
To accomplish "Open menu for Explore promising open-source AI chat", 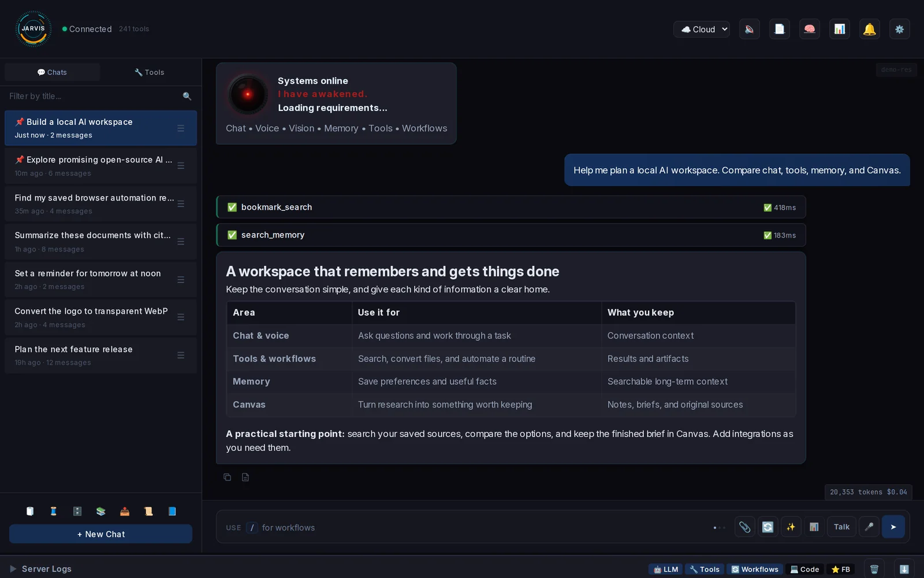I will 181,166.
